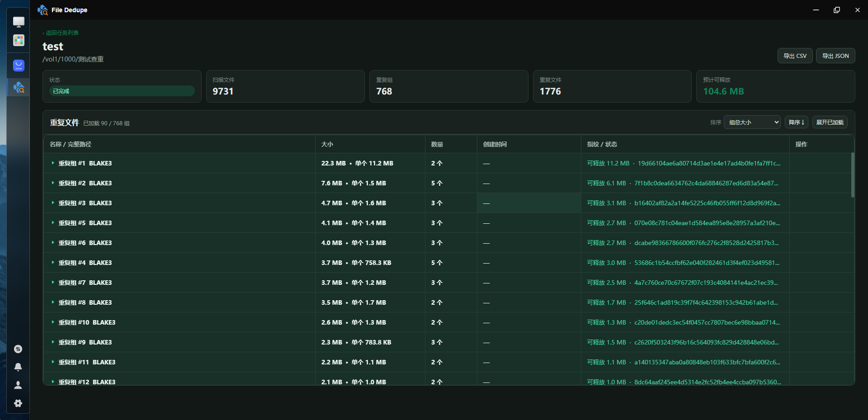Open the 组总大小 sort dropdown

(752, 123)
